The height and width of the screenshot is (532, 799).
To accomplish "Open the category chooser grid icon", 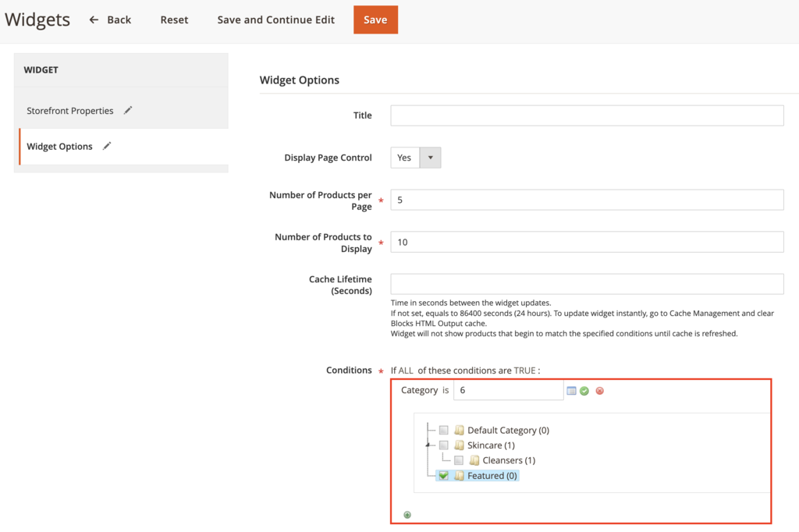I will 572,391.
